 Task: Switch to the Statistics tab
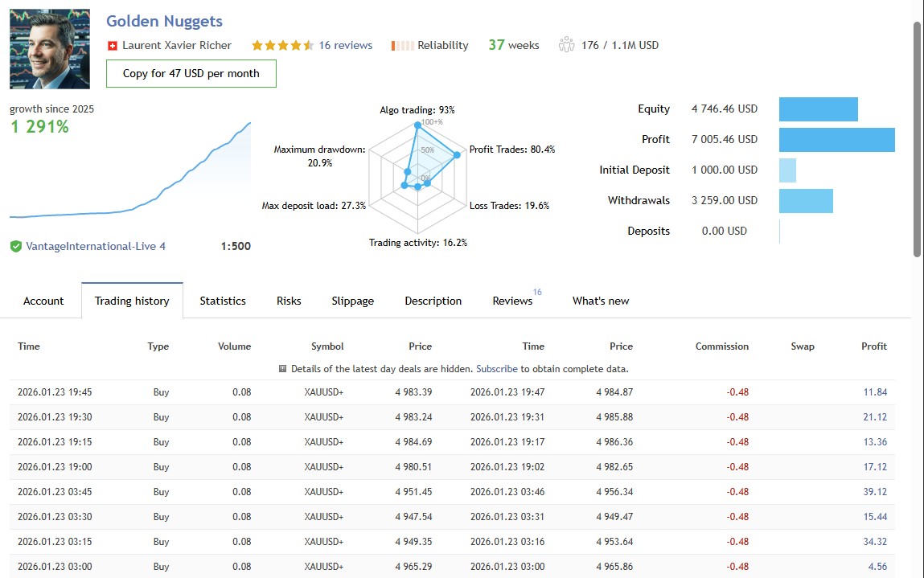tap(223, 301)
